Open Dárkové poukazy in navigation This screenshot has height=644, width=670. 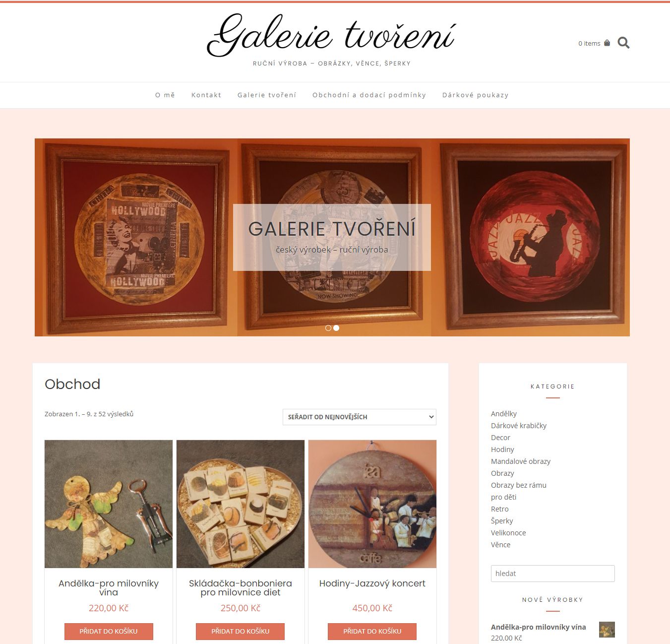click(476, 95)
